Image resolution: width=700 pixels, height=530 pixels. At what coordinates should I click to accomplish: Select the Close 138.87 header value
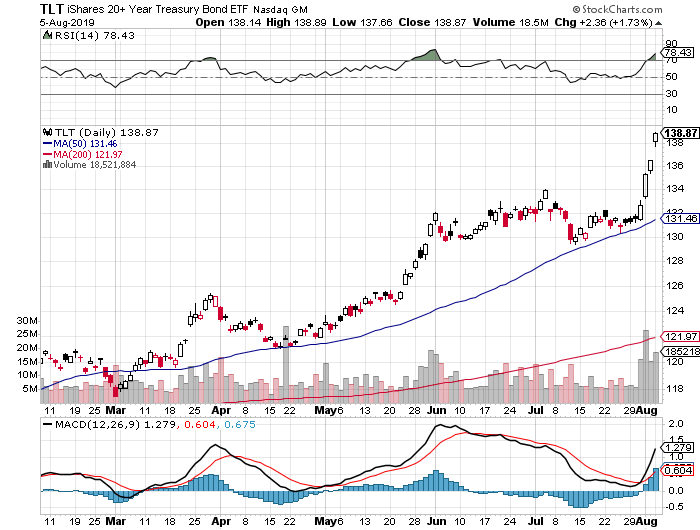(x=432, y=22)
